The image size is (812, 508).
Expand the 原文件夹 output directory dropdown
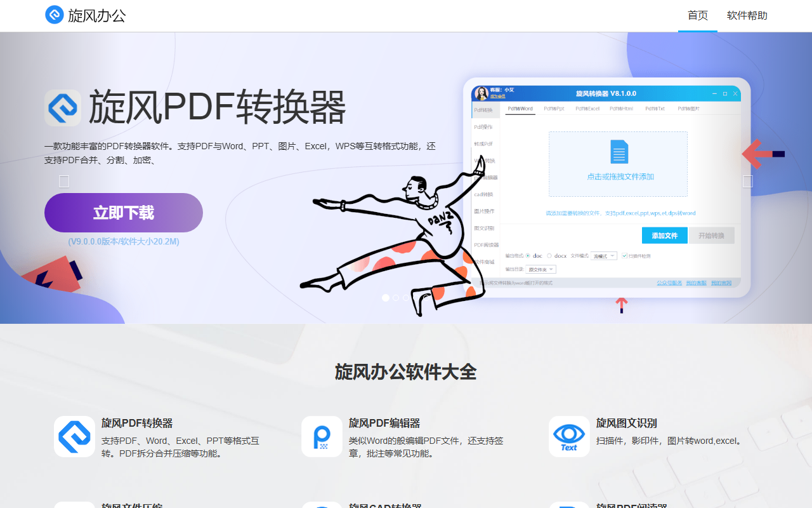(540, 269)
